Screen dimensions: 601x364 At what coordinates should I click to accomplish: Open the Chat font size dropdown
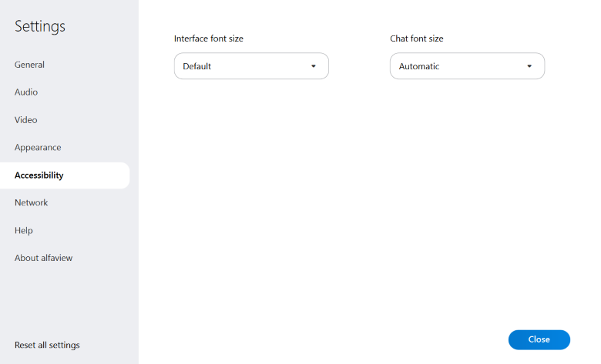[x=467, y=66]
